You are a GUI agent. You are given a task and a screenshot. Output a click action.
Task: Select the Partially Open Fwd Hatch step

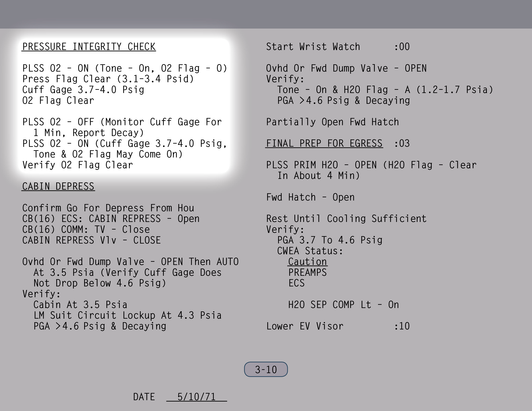click(x=332, y=122)
